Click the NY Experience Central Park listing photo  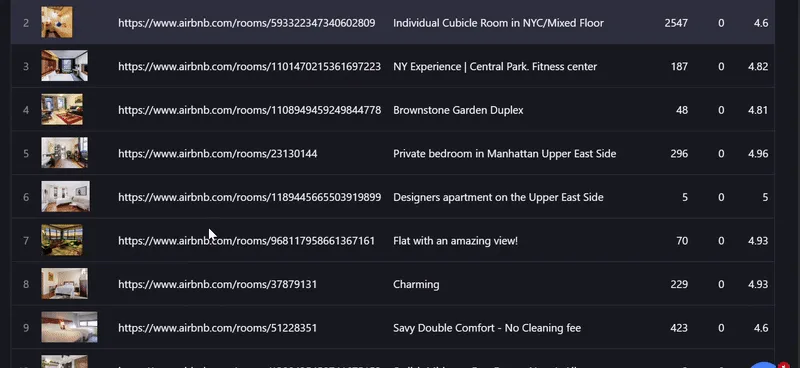[64, 65]
